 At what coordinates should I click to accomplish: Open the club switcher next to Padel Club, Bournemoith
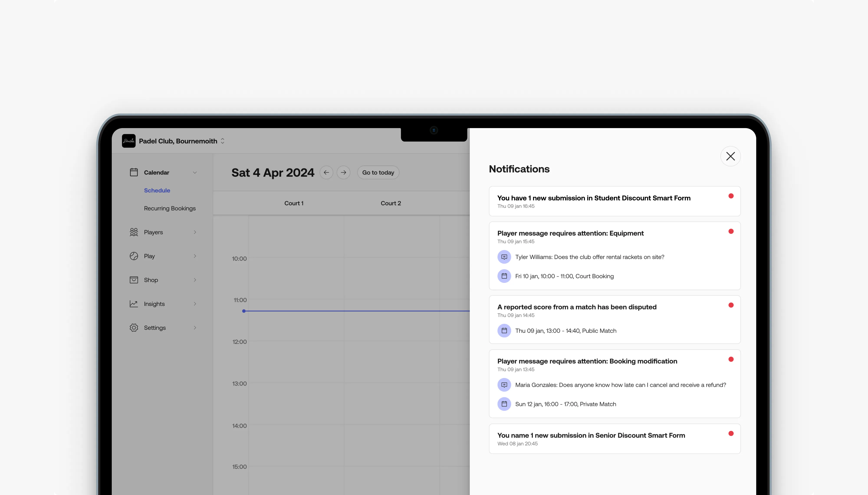click(222, 141)
